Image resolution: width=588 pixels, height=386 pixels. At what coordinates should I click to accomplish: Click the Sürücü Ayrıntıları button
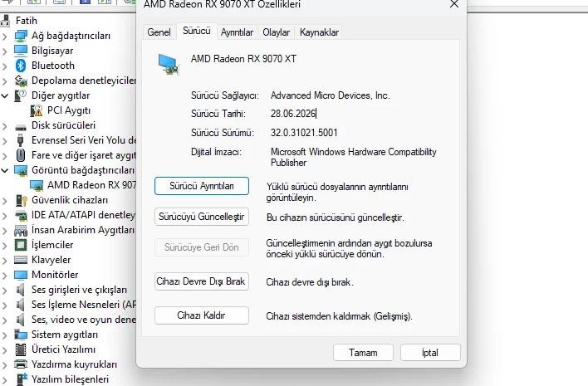[x=202, y=186]
